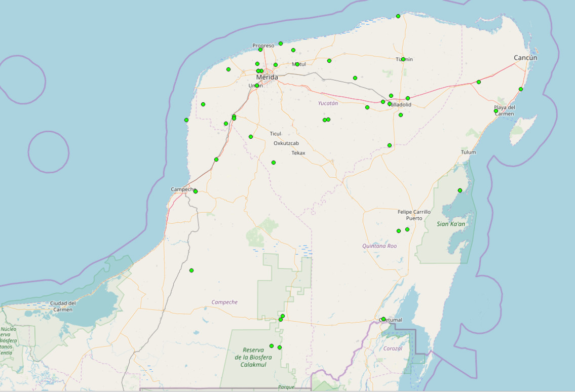Click the Tizimín town label

click(404, 59)
